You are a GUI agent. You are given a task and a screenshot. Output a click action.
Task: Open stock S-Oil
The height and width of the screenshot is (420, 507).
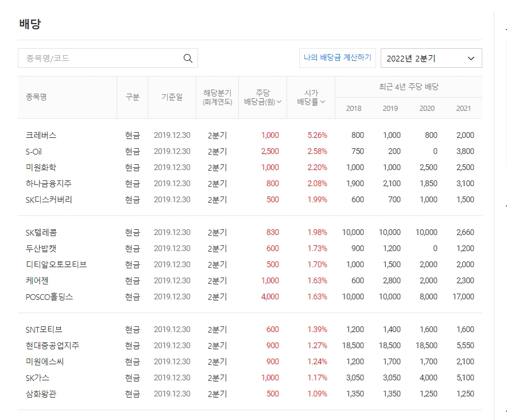34,152
